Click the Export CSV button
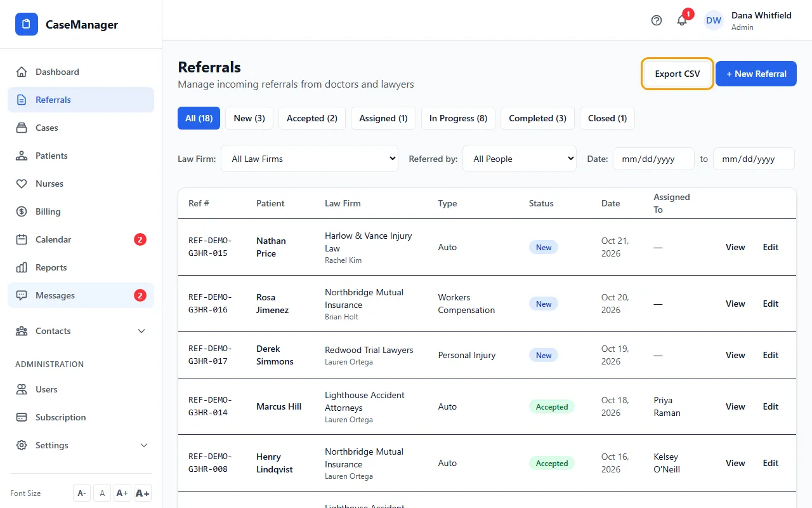Viewport: 812px width, 508px height. [x=678, y=74]
